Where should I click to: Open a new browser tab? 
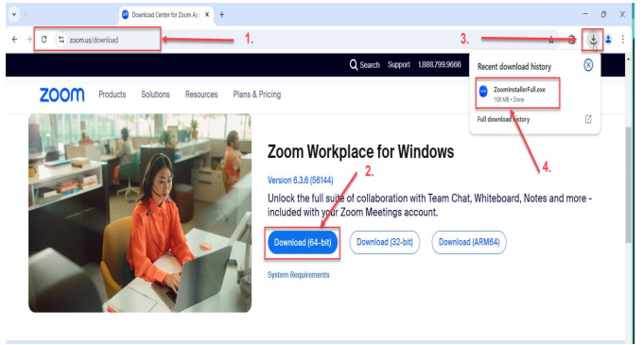pyautogui.click(x=222, y=15)
